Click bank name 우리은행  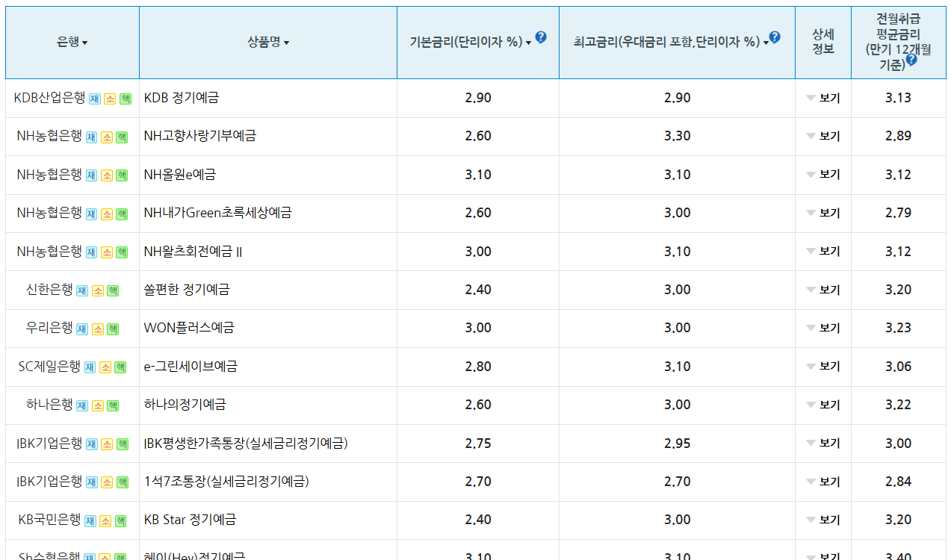click(x=49, y=328)
